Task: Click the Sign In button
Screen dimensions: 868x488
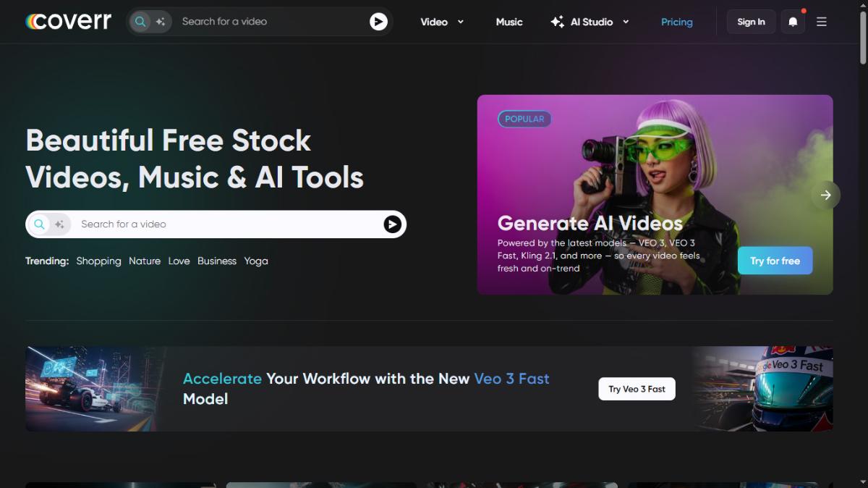Action: (751, 22)
